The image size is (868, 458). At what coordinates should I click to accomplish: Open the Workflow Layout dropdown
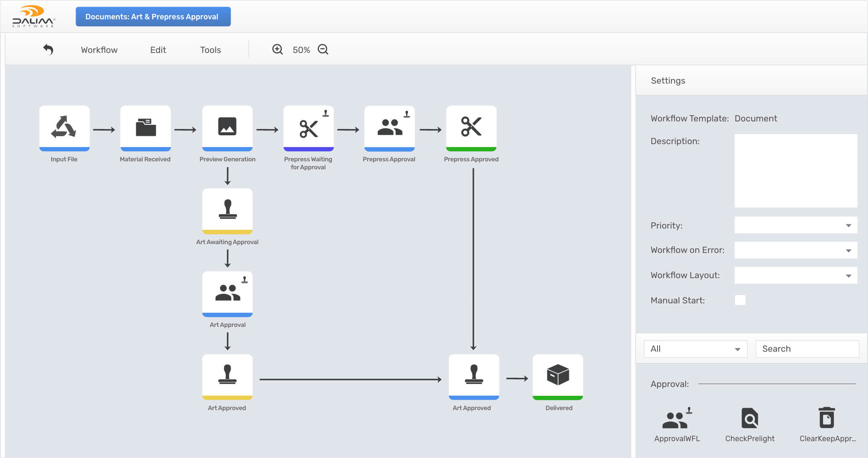(795, 275)
